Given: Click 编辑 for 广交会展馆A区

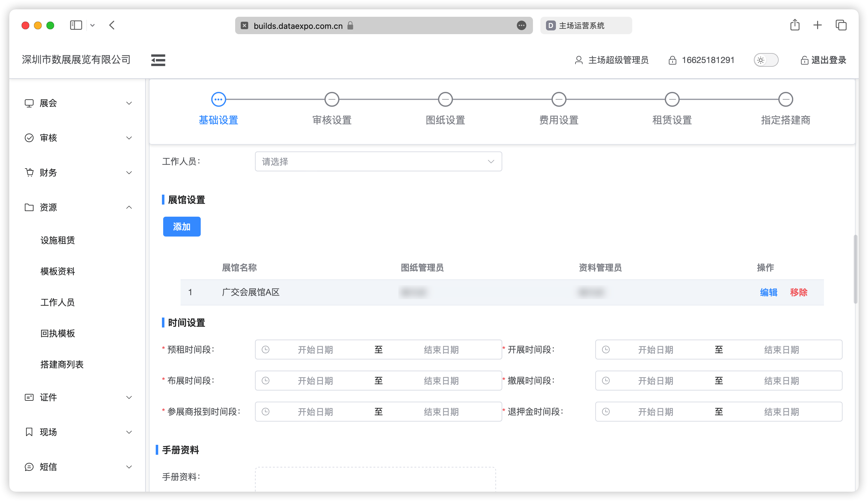Looking at the screenshot, I should pyautogui.click(x=769, y=292).
